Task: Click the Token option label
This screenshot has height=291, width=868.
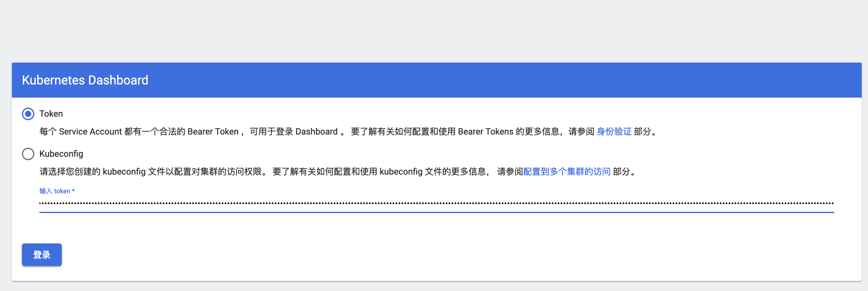Action: 51,114
